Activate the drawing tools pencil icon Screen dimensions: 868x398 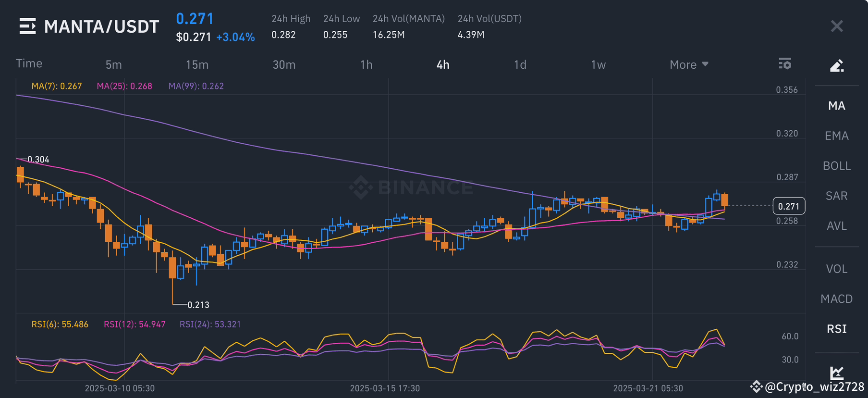tap(837, 65)
